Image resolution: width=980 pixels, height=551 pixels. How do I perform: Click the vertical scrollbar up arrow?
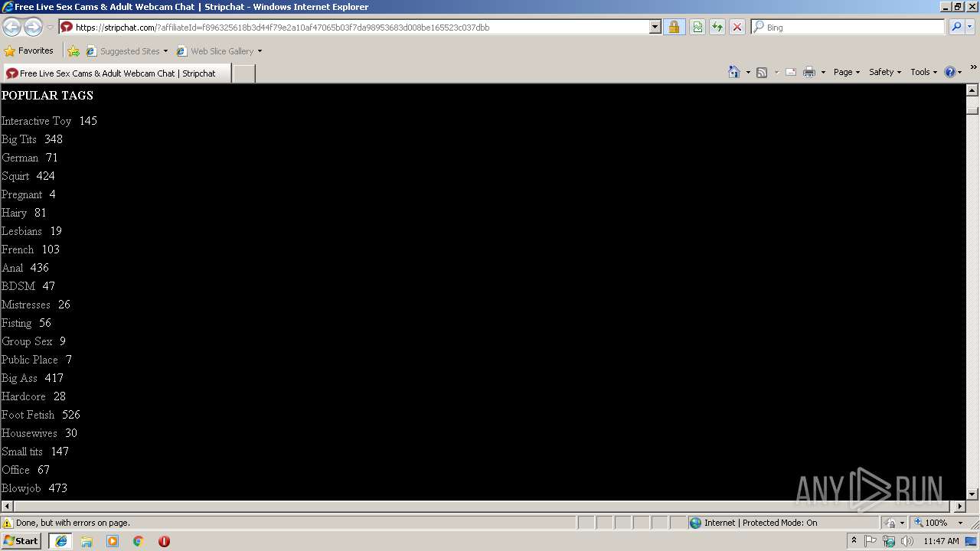click(x=972, y=90)
